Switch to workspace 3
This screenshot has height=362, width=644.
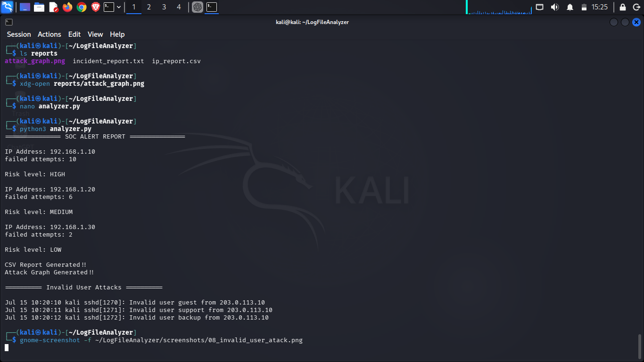(164, 7)
